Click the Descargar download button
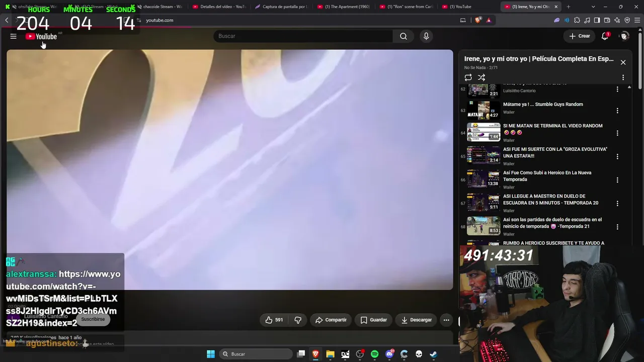Image resolution: width=644 pixels, height=362 pixels. tap(417, 320)
